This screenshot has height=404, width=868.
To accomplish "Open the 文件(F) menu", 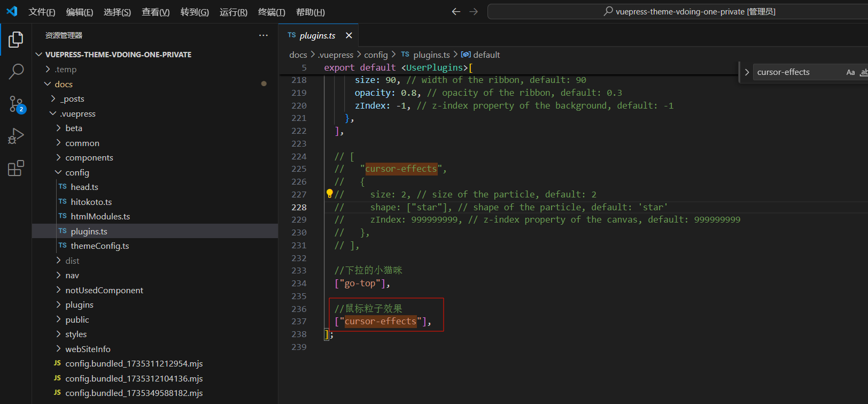I will (x=42, y=12).
